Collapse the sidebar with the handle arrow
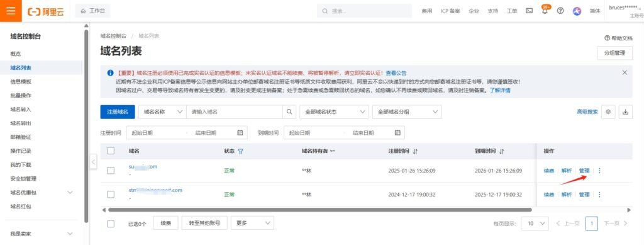Viewport: 644px width, 245px height. [93, 162]
